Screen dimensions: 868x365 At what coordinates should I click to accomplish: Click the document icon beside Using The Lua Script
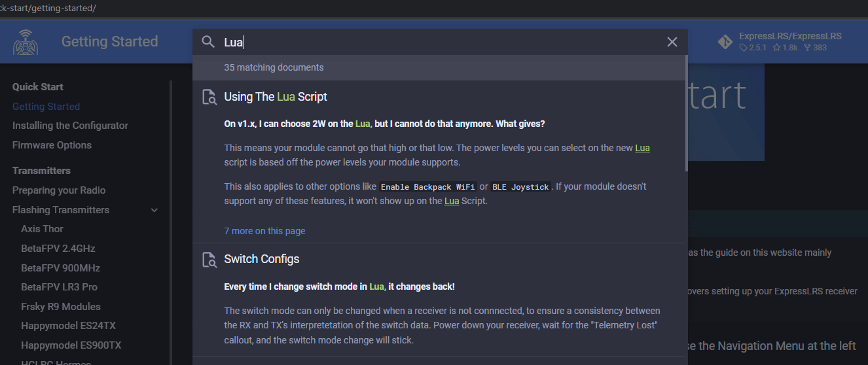click(209, 97)
